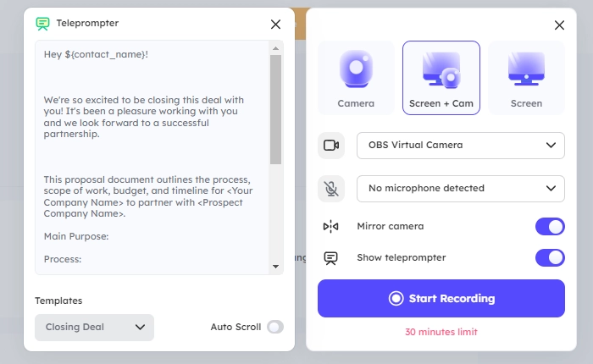The width and height of the screenshot is (593, 364).
Task: Click the teleprompter scrollbar thumb
Action: [x=275, y=110]
